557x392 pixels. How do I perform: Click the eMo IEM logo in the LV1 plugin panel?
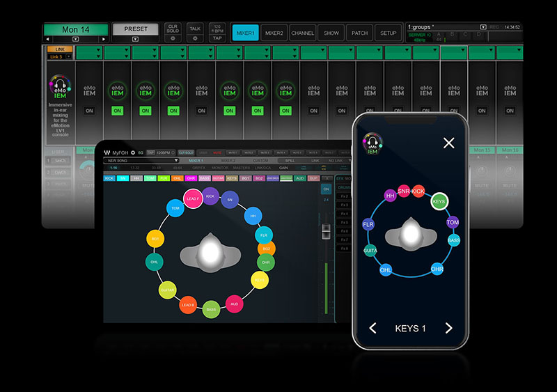click(60, 86)
